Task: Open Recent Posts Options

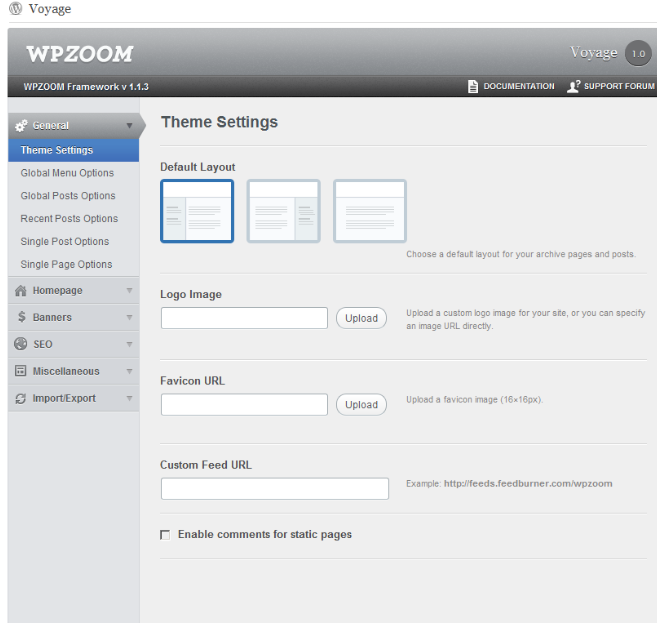Action: [69, 219]
